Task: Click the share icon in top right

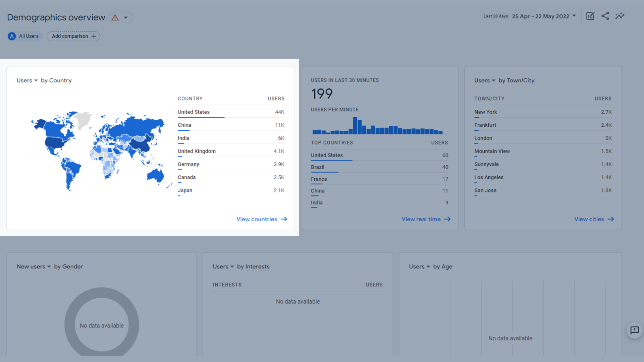Action: point(605,16)
